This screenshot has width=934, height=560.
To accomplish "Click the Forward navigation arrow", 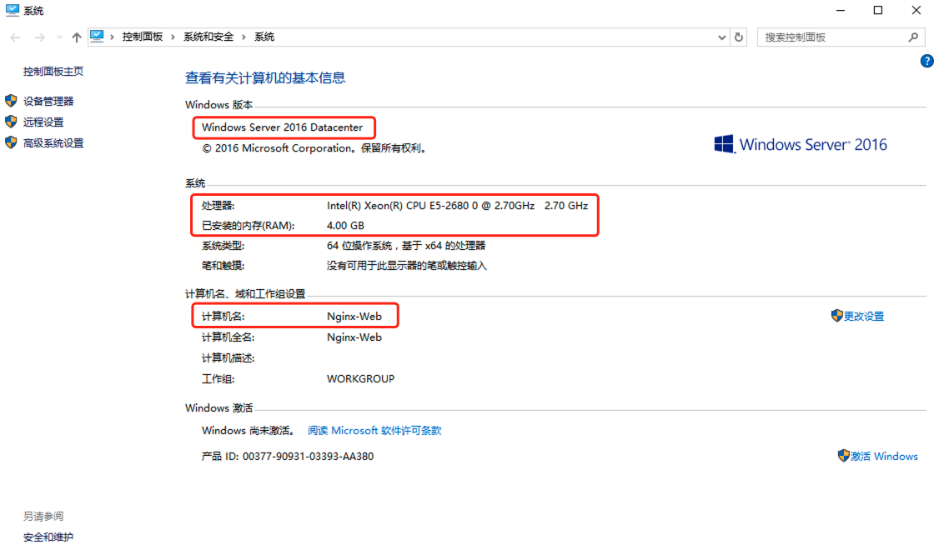I will click(x=40, y=37).
